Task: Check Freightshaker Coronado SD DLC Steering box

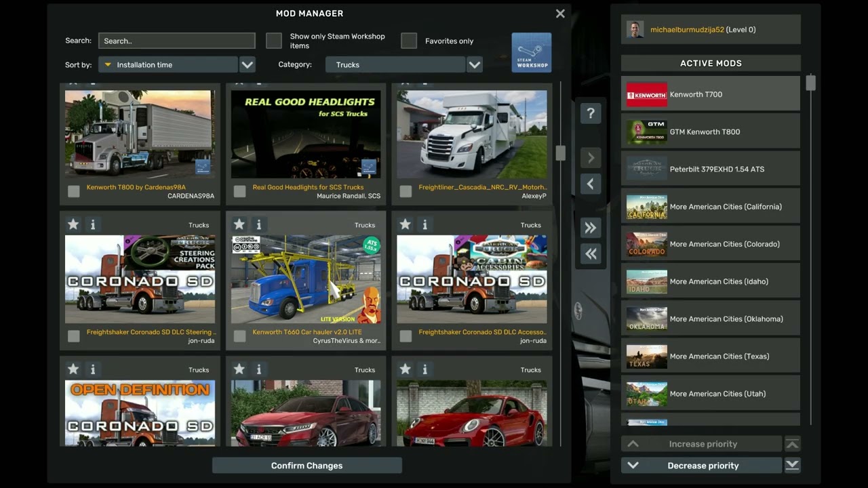Action: 74,336
